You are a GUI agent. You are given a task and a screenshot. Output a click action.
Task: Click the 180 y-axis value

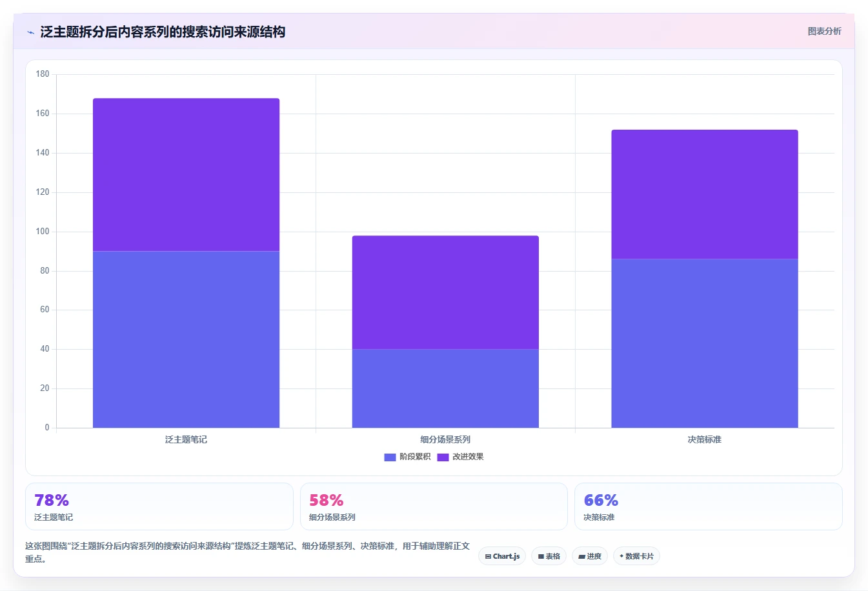(43, 74)
